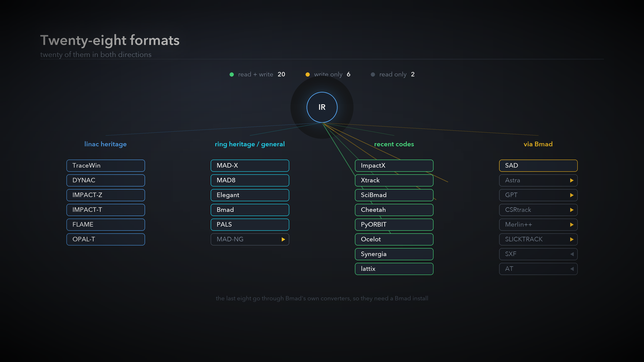Click the SLICKTRACK label text
The width and height of the screenshot is (644, 362).
(524, 239)
